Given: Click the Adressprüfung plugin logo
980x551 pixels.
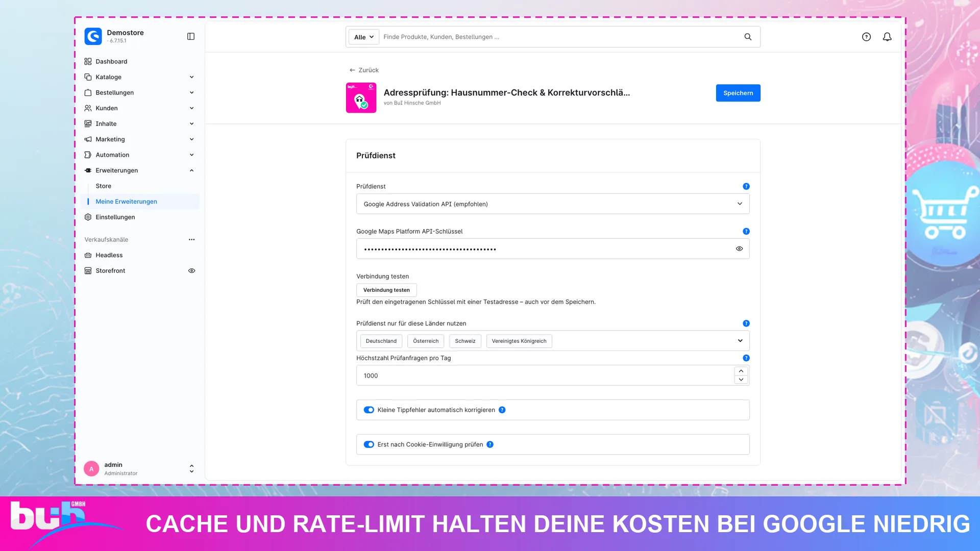Looking at the screenshot, I should click(x=361, y=97).
